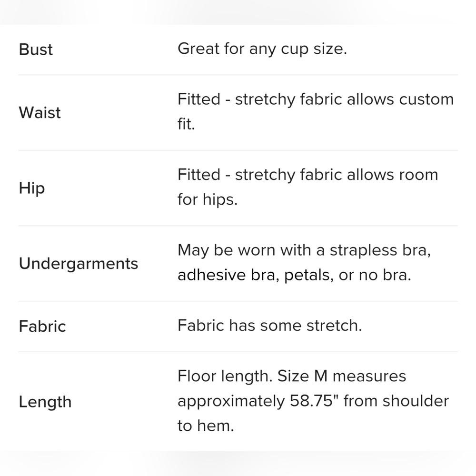Select the 'Great for any cup size.' text

click(262, 49)
